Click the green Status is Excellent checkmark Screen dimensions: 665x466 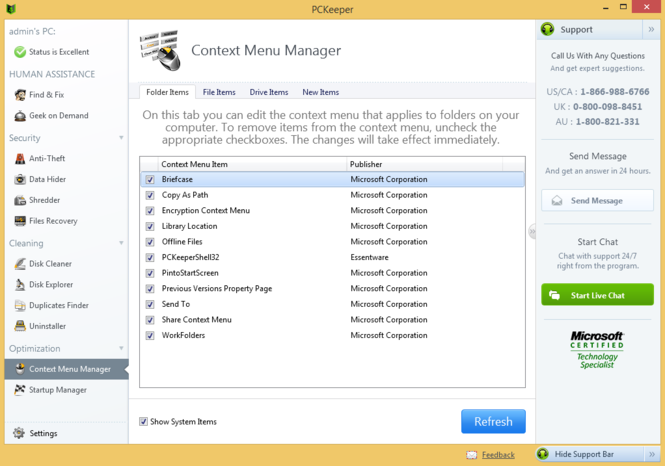click(20, 52)
